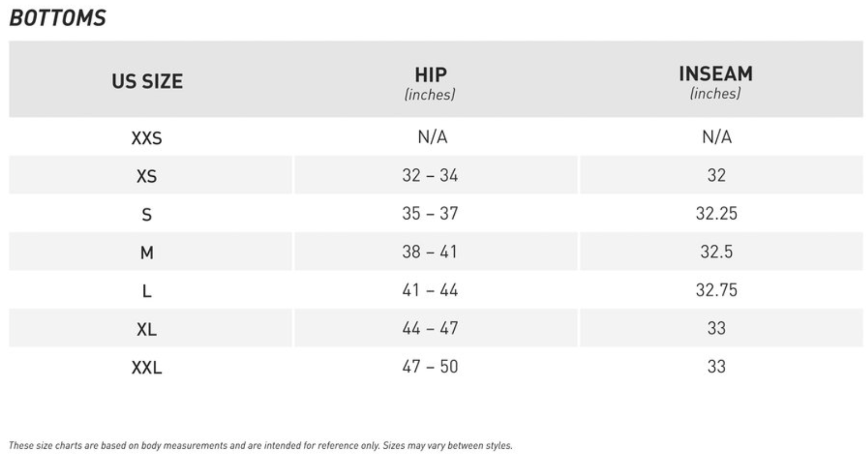Click the XXL size label

pos(147,367)
